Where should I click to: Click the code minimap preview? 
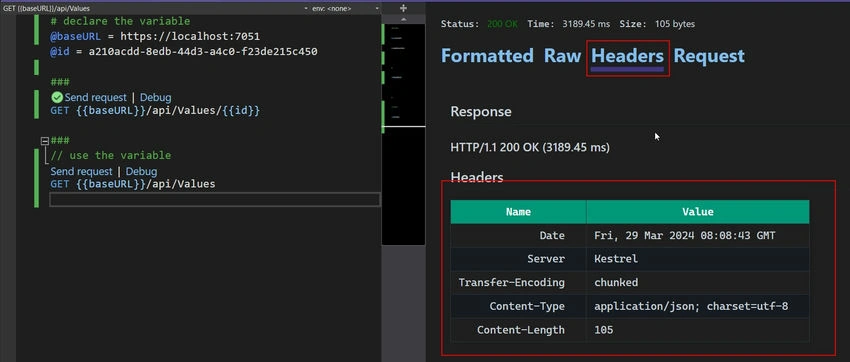[403, 134]
